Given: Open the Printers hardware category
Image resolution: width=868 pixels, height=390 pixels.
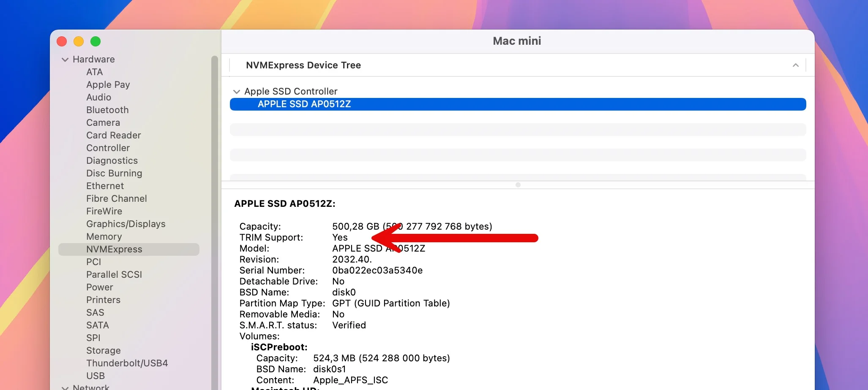Looking at the screenshot, I should (103, 300).
